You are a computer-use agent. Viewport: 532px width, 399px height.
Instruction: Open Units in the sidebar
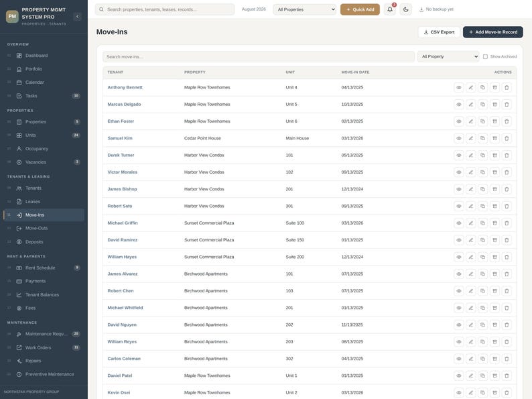(44, 135)
